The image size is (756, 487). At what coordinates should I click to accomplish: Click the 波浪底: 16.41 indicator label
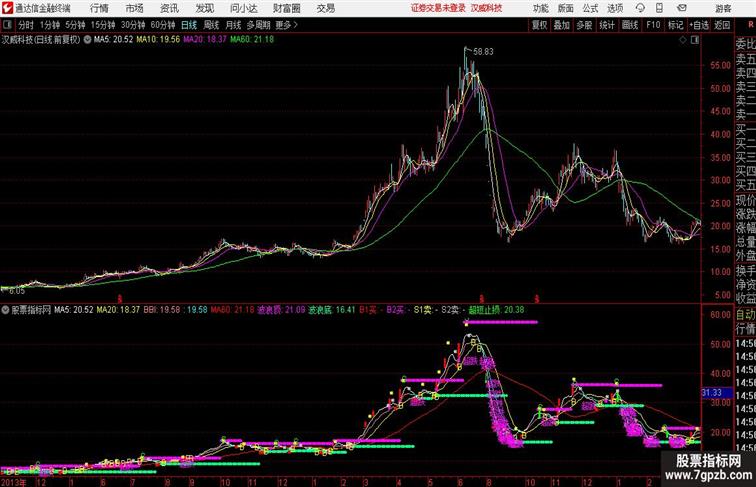[x=332, y=310]
